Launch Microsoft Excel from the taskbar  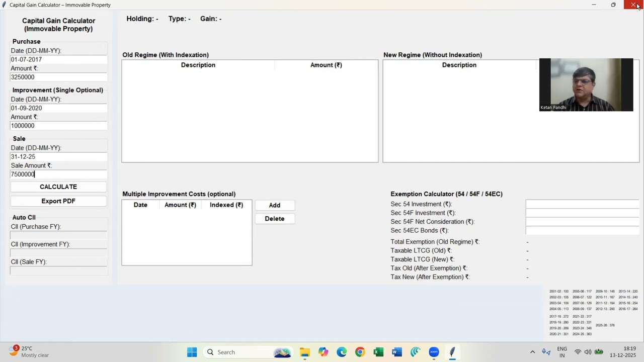coord(378,352)
